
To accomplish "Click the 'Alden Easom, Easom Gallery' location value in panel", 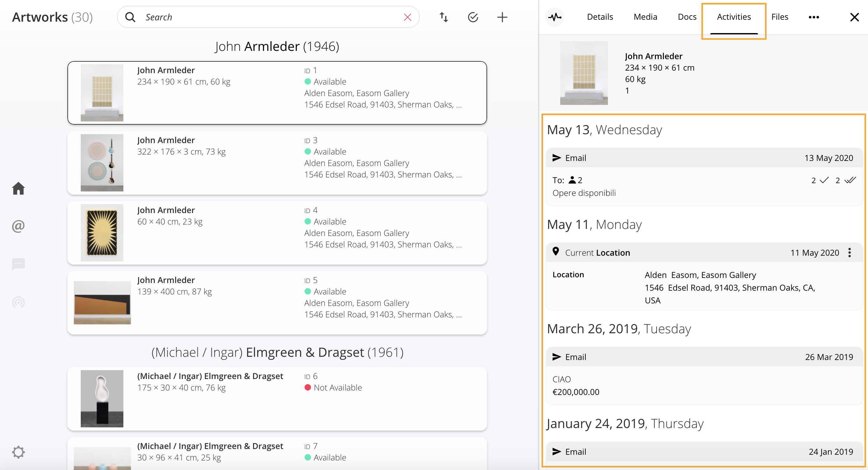I will point(700,275).
